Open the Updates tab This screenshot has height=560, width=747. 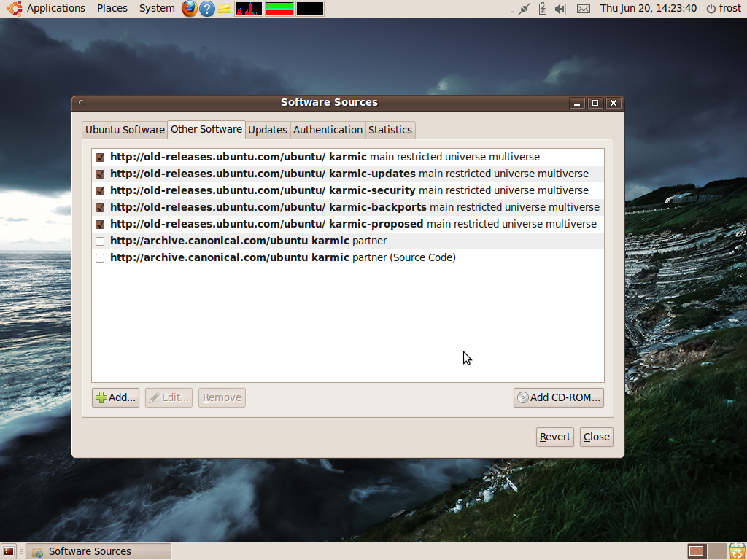[268, 130]
